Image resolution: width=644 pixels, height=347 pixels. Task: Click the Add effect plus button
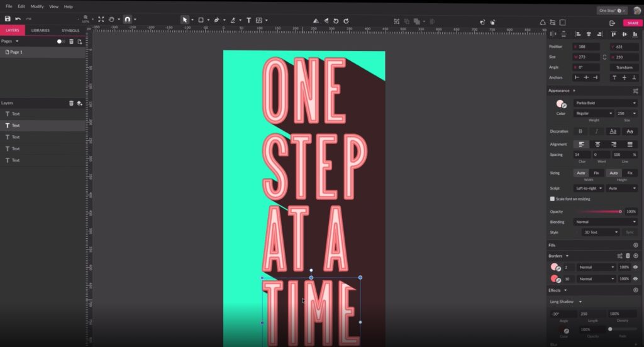click(x=635, y=290)
